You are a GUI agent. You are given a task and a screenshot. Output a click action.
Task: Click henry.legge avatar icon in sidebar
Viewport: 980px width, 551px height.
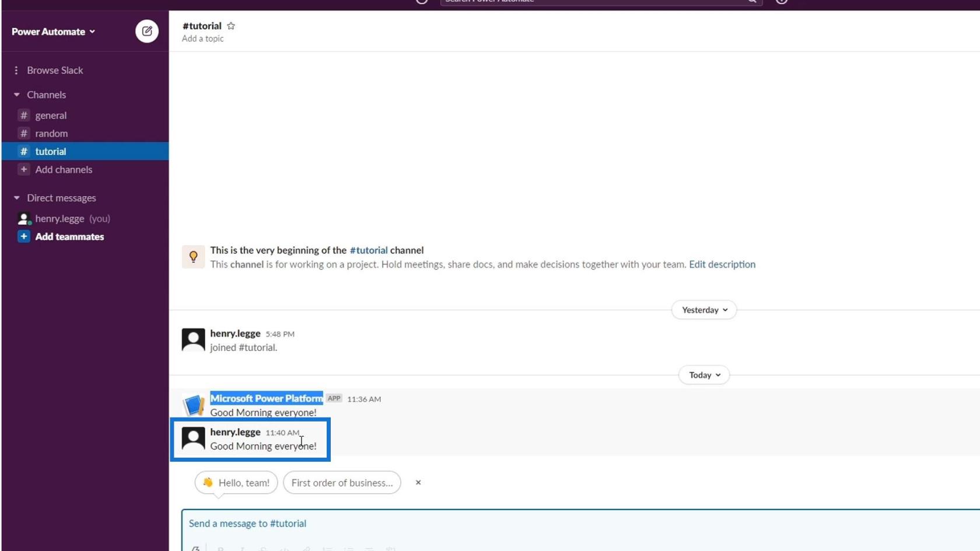pyautogui.click(x=24, y=219)
